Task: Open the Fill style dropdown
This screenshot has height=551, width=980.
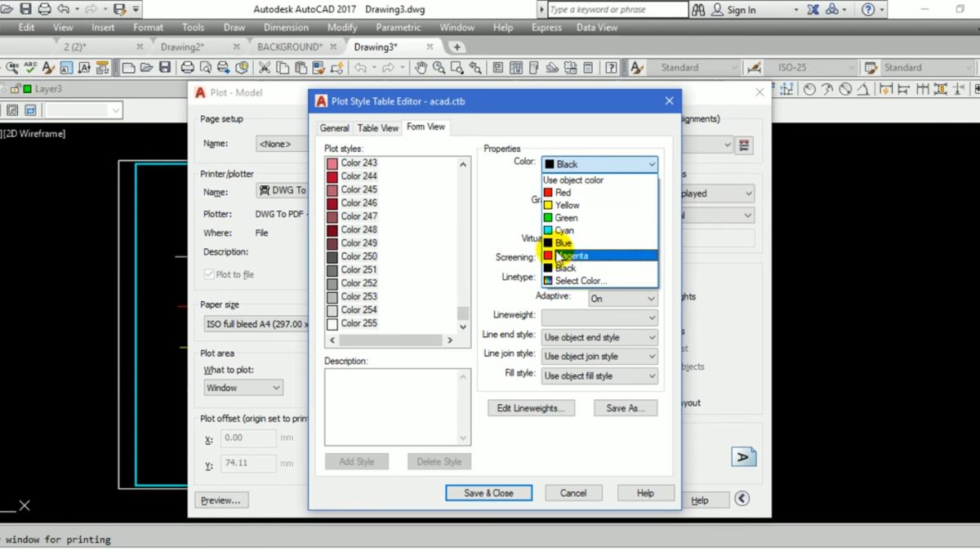Action: (599, 376)
